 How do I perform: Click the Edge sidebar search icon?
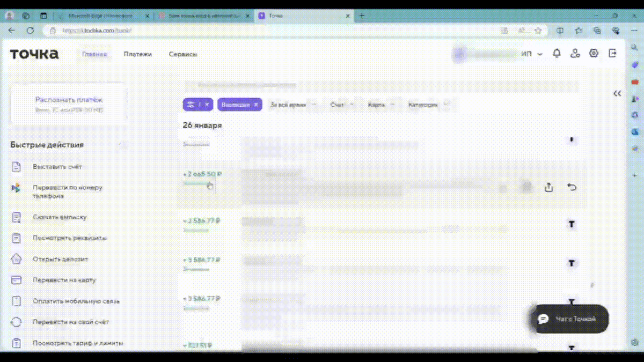tap(635, 48)
